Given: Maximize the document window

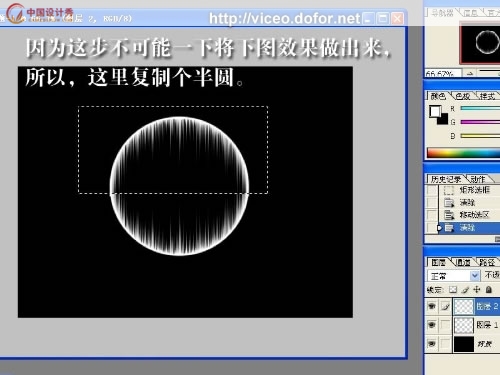Looking at the screenshot, I should click(383, 18).
